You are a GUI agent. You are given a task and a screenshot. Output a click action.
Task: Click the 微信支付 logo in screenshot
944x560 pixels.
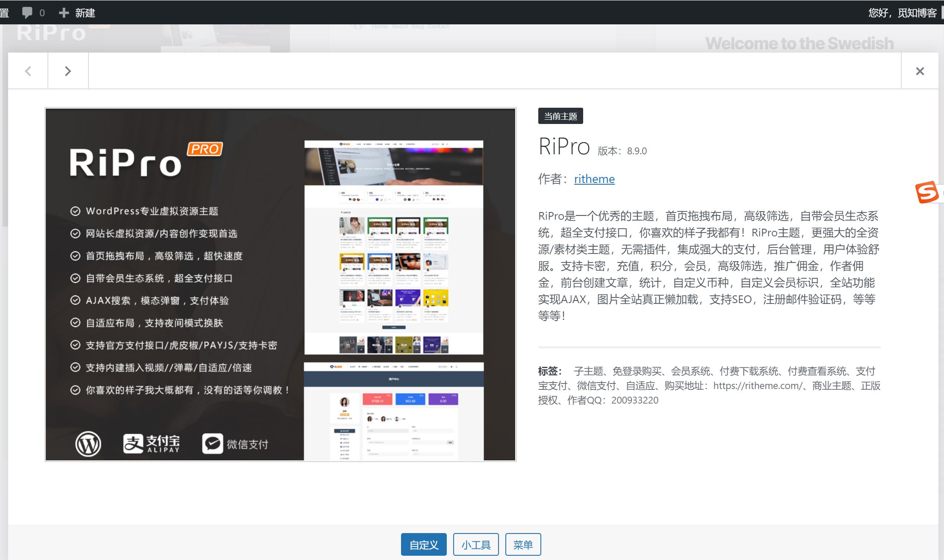click(235, 444)
